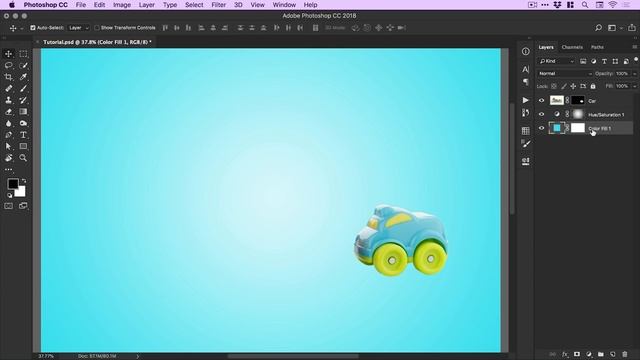Screen dimensions: 640x360
Task: Toggle filter for shape layers
Action: [x=615, y=61]
